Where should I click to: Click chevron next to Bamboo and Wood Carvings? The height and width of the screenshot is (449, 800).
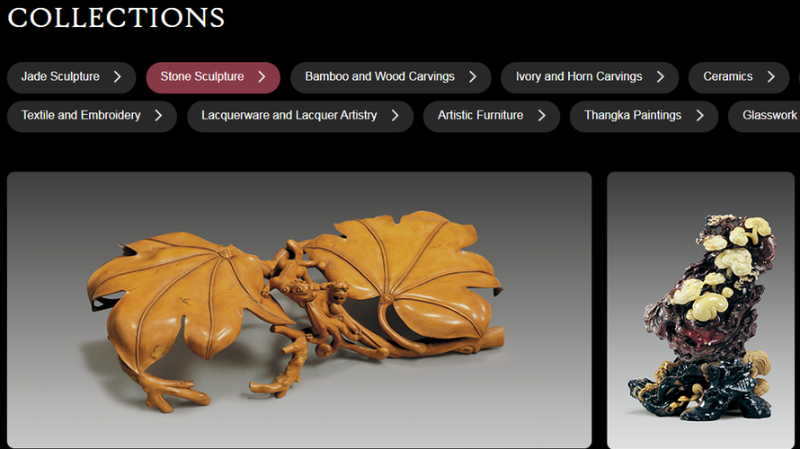(472, 77)
